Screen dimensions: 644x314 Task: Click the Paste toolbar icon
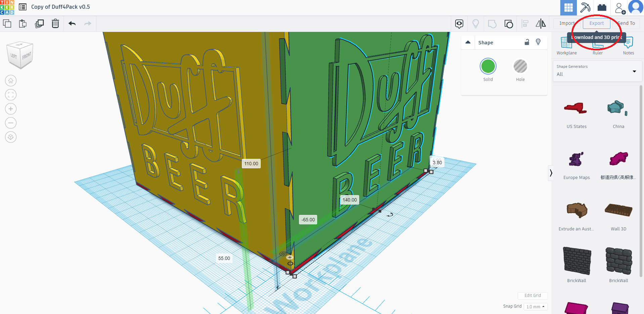coord(23,24)
